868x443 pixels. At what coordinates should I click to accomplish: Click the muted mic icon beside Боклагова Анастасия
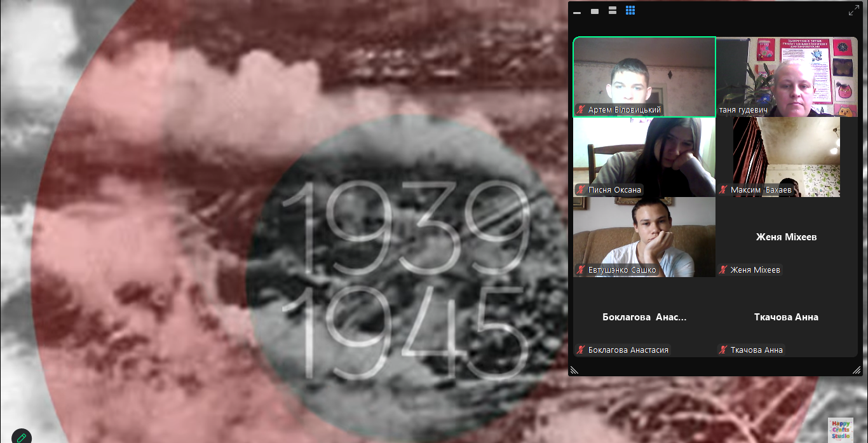pyautogui.click(x=581, y=350)
